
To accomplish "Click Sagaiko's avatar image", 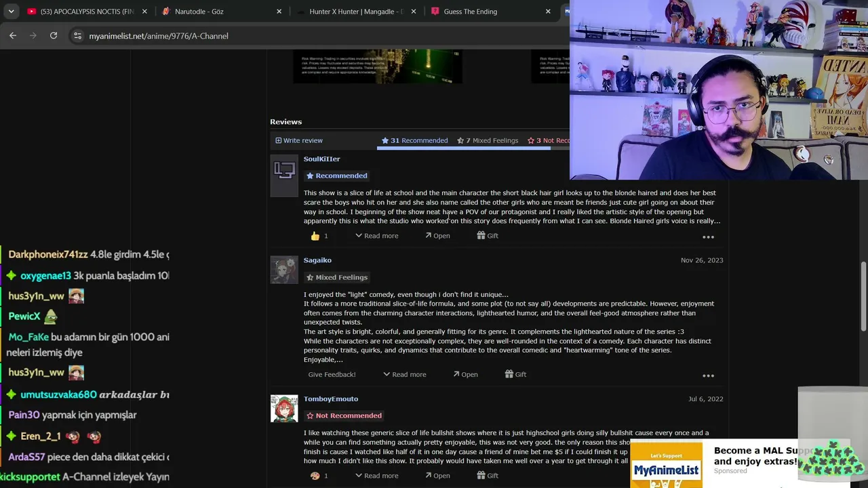I will click(284, 270).
